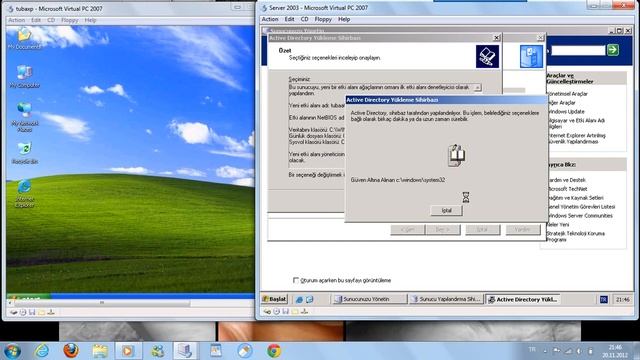
Task: Click TR language indicator in Server 2003 tray
Action: tap(603, 300)
